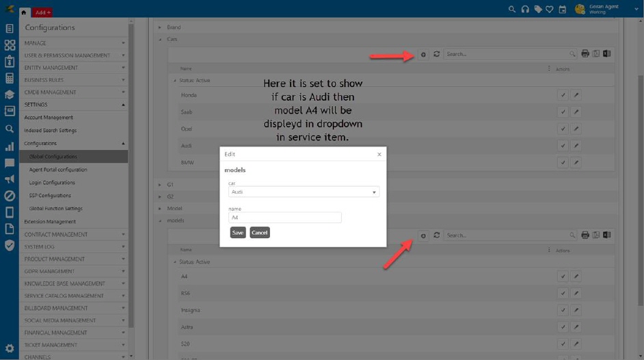Click the edit pencil for Honda row
The width and height of the screenshot is (644, 360).
[x=576, y=95]
